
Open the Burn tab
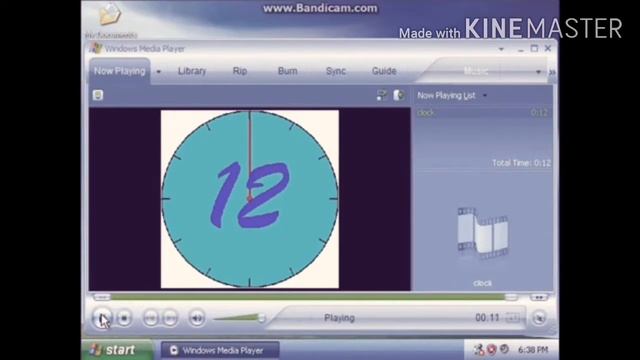click(287, 71)
